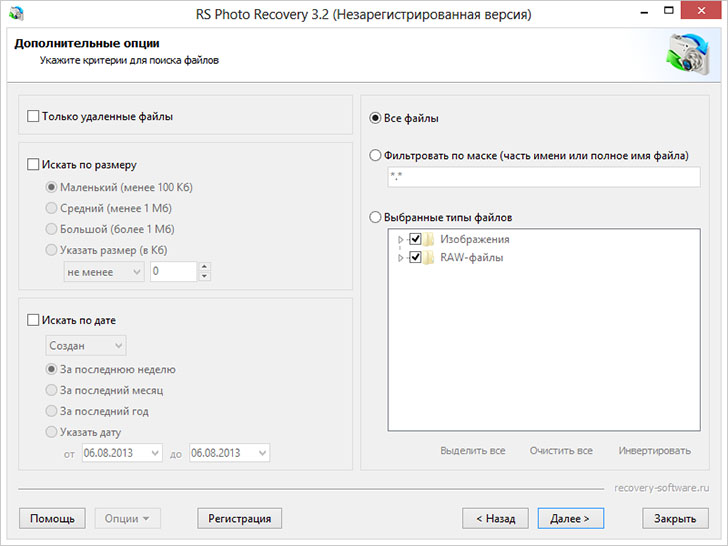Increase the size value with up arrow
Screen dimensions: 728x546
pyautogui.click(x=204, y=267)
